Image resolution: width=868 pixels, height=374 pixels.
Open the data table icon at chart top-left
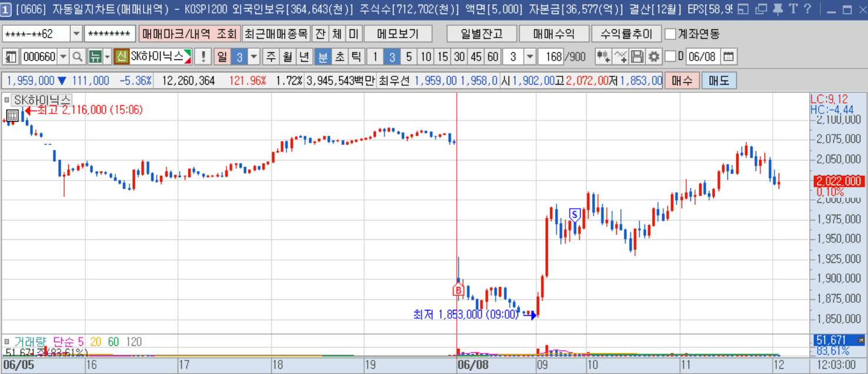12,115
